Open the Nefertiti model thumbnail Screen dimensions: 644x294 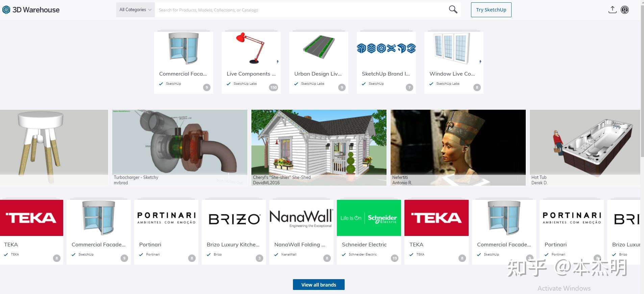point(458,148)
